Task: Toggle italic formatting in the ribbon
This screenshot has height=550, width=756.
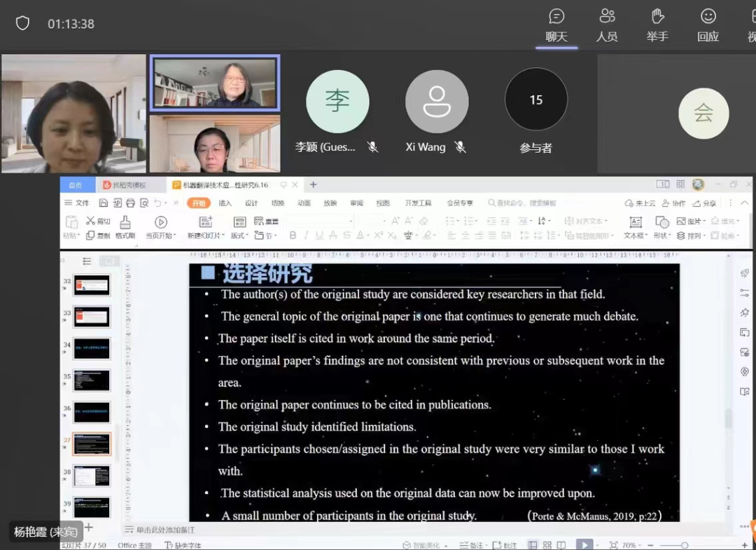Action: [x=306, y=236]
